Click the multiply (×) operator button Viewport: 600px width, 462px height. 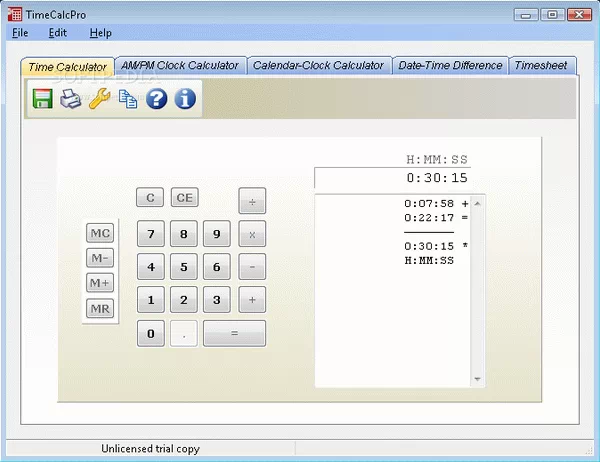(252, 234)
